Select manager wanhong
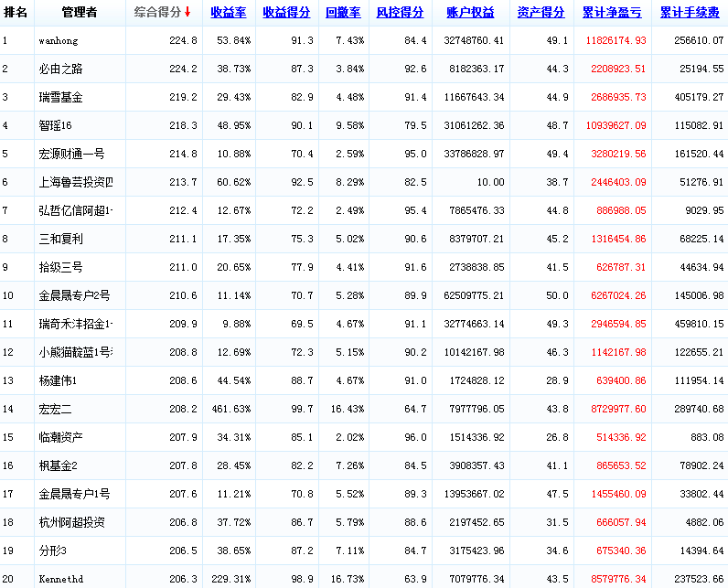The width and height of the screenshot is (728, 588). [59, 41]
